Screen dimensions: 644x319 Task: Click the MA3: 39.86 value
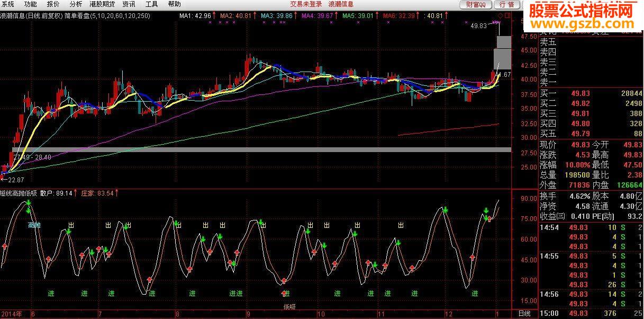point(277,16)
